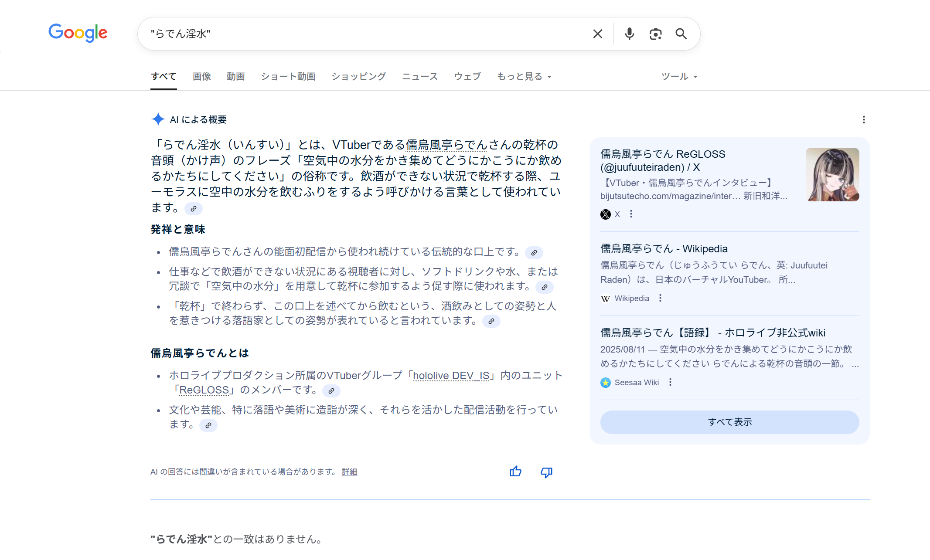Click the すべて表示 button
The width and height of the screenshot is (930, 560).
point(729,422)
